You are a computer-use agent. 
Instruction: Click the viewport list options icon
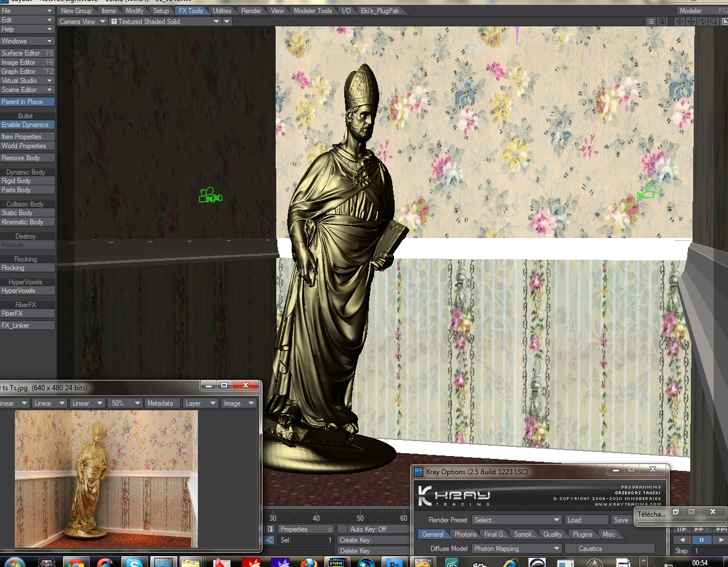coord(651,22)
